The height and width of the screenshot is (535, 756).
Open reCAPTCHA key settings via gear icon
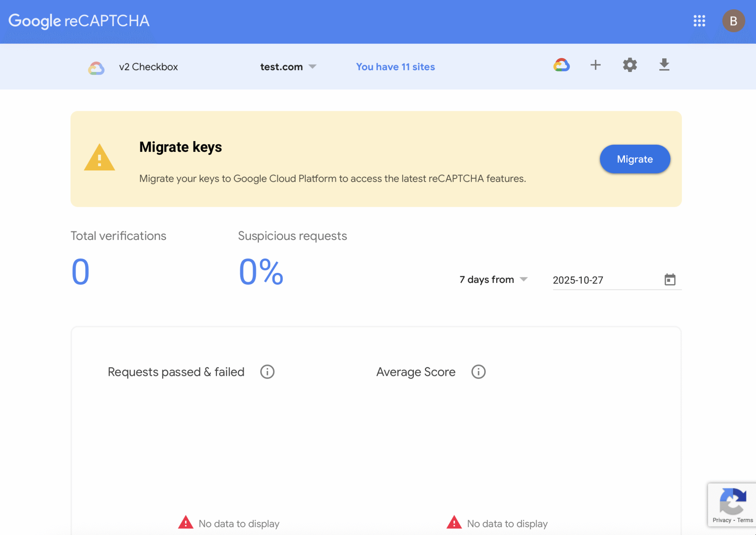coord(629,65)
